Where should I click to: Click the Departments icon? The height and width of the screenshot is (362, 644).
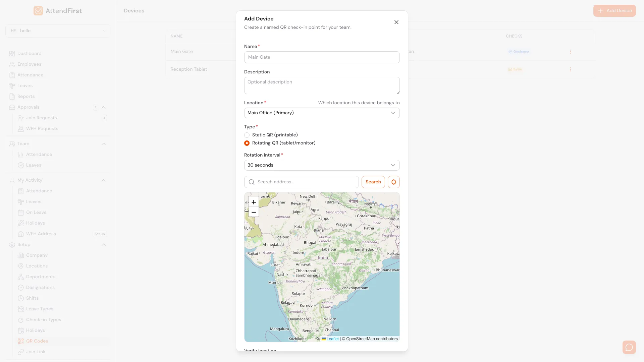(x=21, y=277)
